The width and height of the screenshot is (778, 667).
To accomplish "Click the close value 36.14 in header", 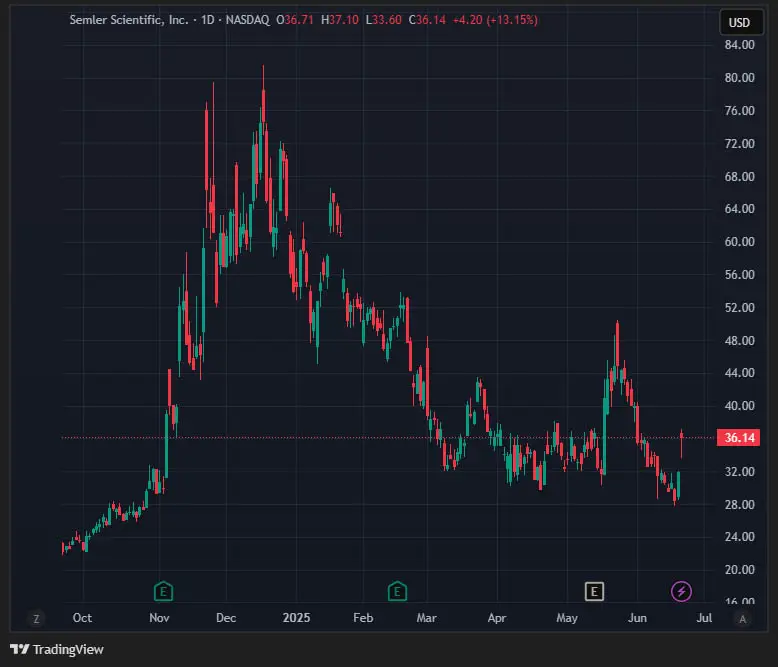I will click(431, 20).
